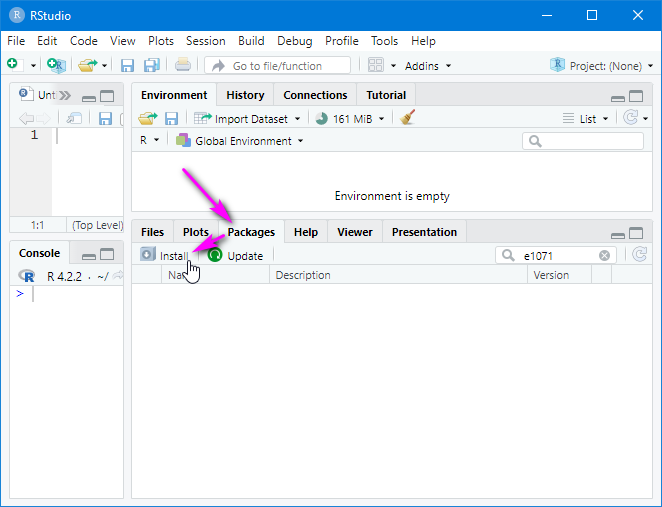Print the current file icon
The width and height of the screenshot is (662, 507).
click(183, 65)
